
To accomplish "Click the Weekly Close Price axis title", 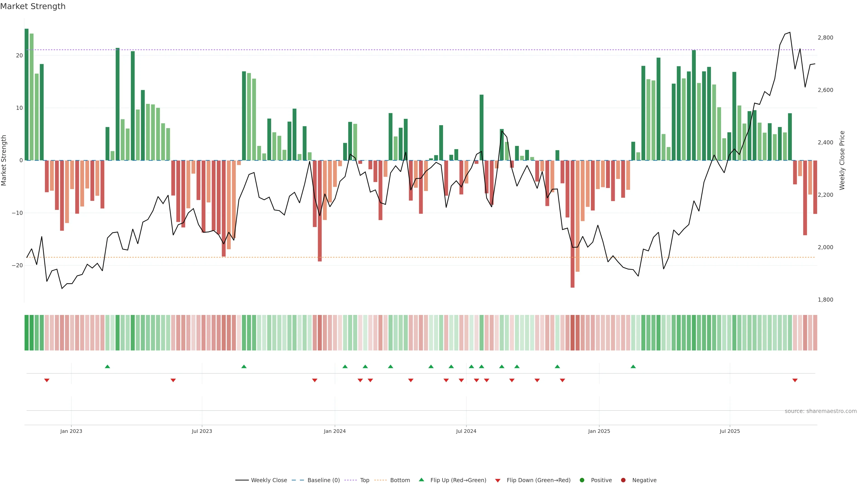I will click(842, 160).
